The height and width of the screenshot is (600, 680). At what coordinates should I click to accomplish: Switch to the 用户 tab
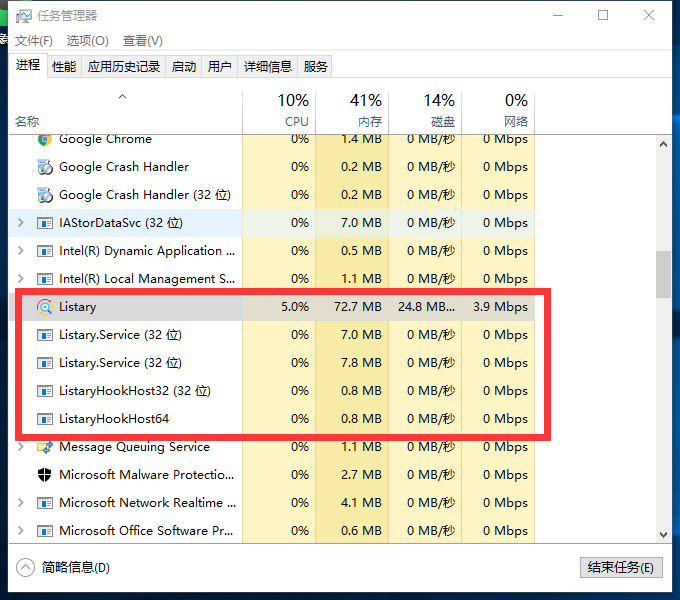click(x=219, y=67)
